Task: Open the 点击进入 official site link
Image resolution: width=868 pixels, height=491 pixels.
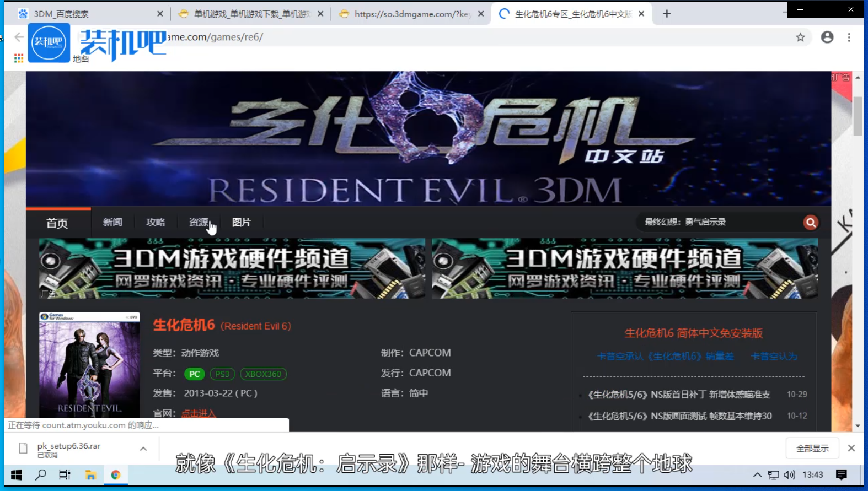Action: (199, 413)
